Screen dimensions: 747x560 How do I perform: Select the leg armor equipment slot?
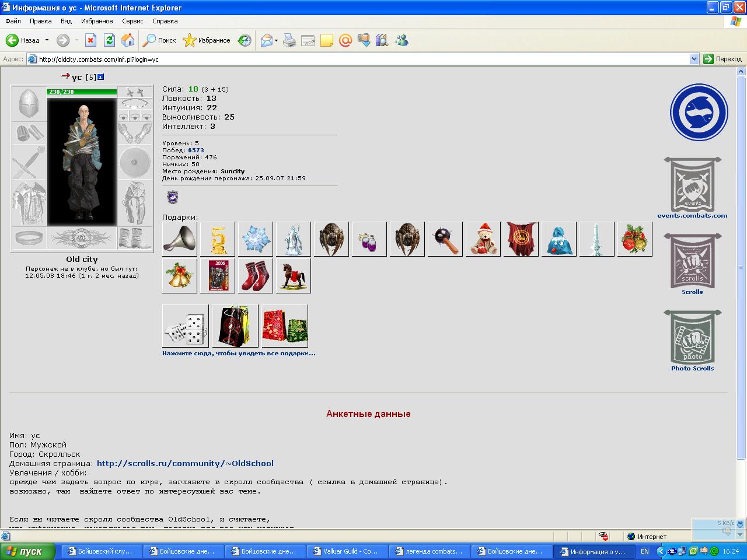(135, 203)
